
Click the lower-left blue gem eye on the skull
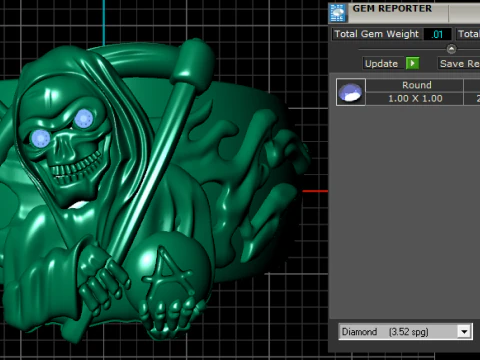(x=41, y=138)
